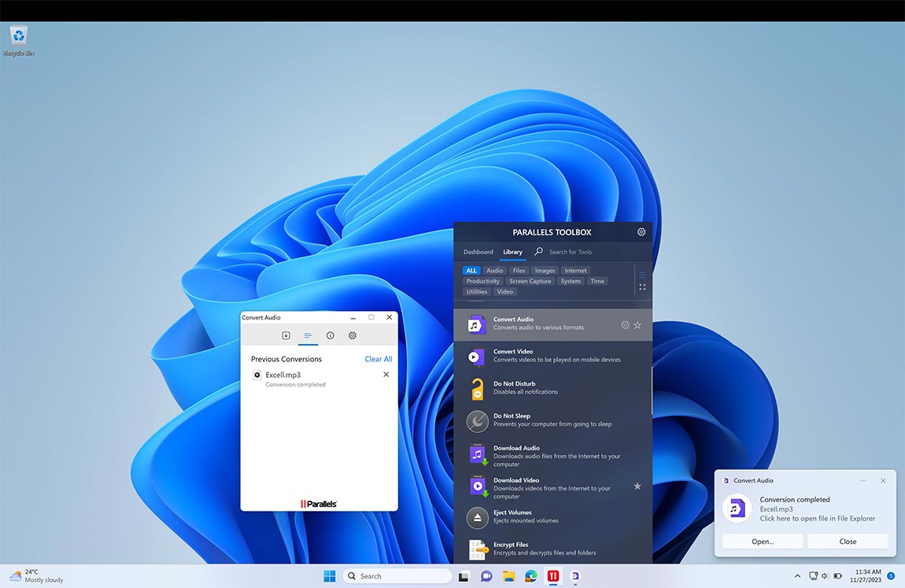Viewport: 905px width, 588px height.
Task: Expand hidden icons in system tray
Action: (x=796, y=575)
